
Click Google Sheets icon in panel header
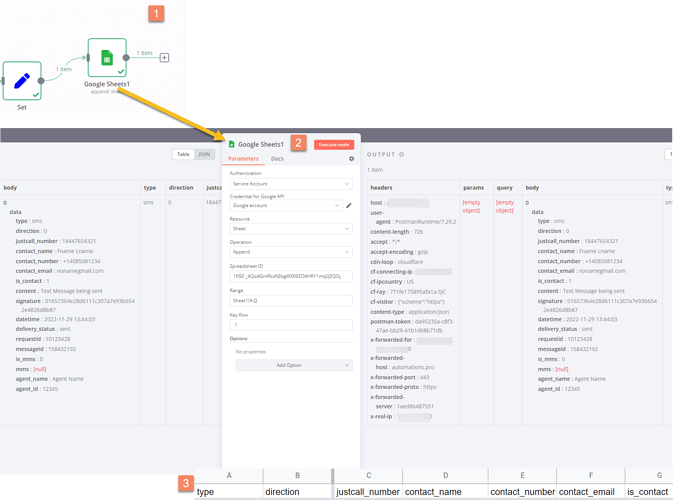click(x=232, y=144)
